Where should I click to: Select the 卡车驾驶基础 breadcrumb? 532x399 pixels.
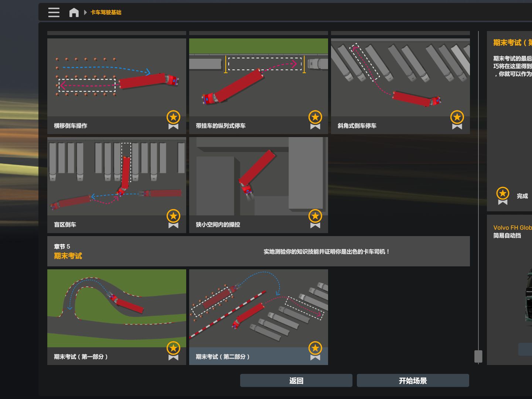[x=106, y=13]
